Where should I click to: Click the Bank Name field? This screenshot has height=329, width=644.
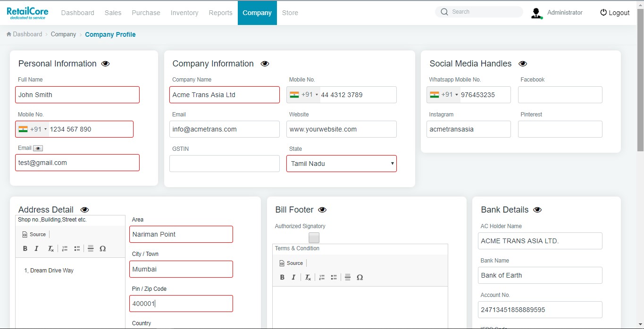point(540,275)
